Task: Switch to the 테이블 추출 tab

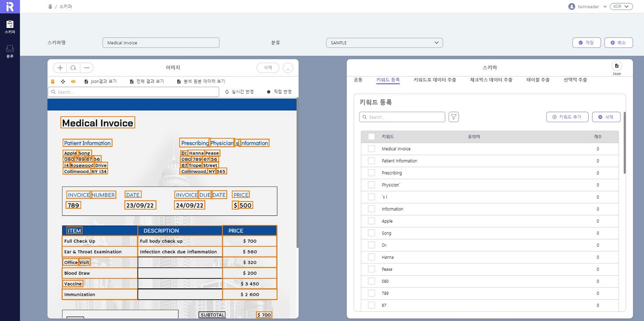Action: coord(538,80)
